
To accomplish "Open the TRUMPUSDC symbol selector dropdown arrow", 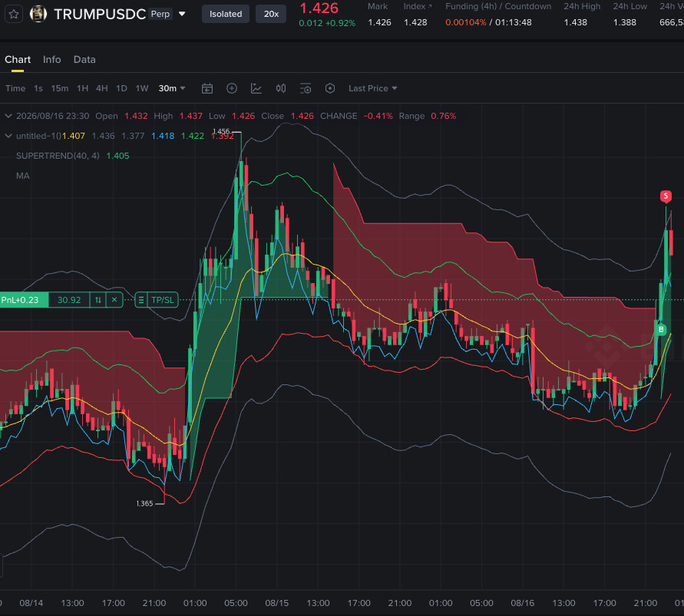I will tap(182, 14).
